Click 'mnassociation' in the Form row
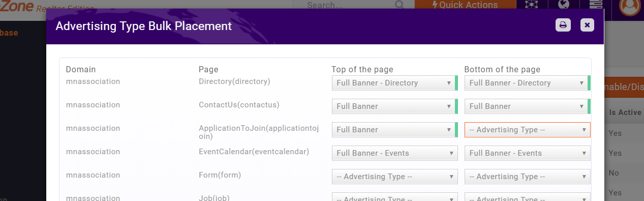 (x=93, y=175)
